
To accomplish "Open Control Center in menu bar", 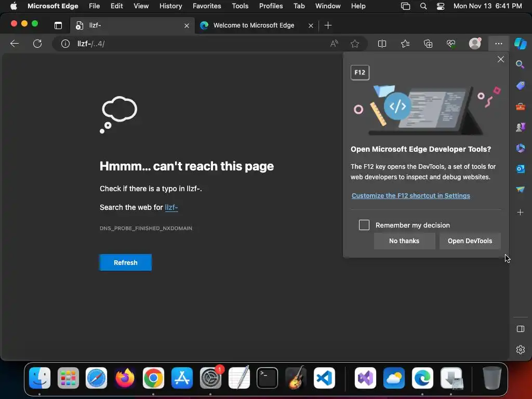I will (x=441, y=6).
